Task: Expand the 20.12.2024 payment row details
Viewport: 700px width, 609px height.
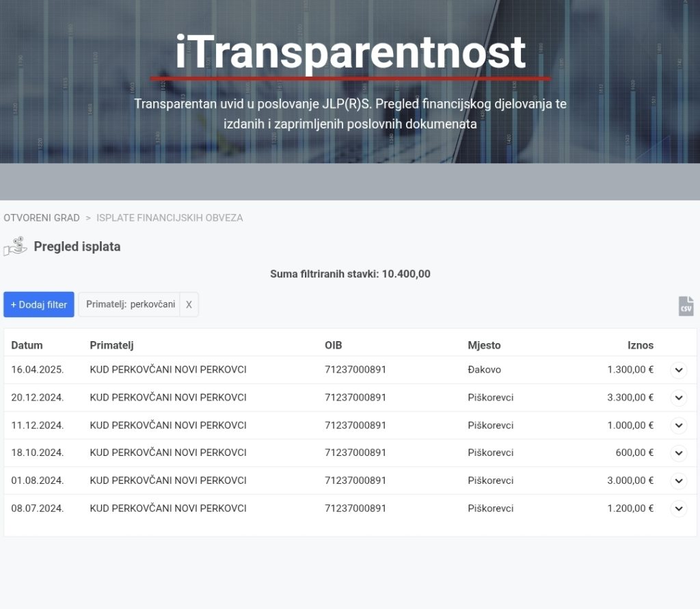Action: point(679,398)
